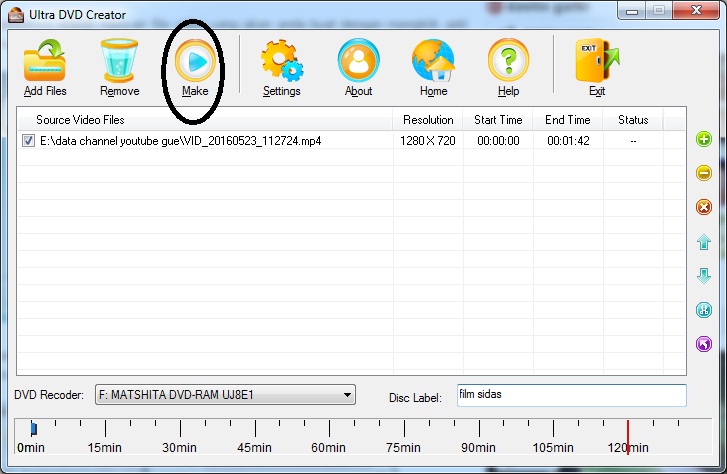This screenshot has height=474, width=727.
Task: Close the Ultra DVD Creator window
Action: click(x=696, y=10)
